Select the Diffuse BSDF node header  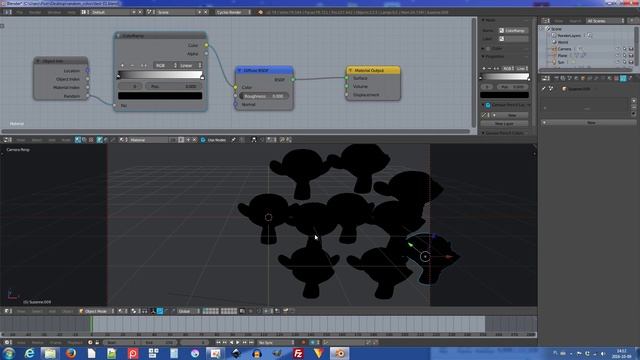tap(264, 70)
